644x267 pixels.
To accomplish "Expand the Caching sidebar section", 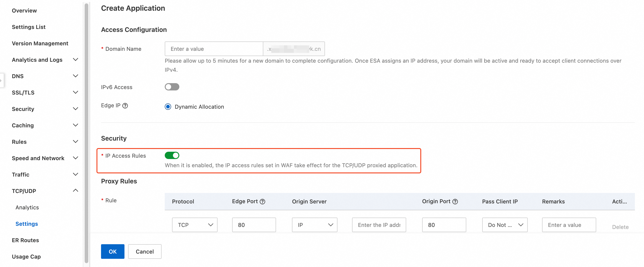I will (x=75, y=125).
